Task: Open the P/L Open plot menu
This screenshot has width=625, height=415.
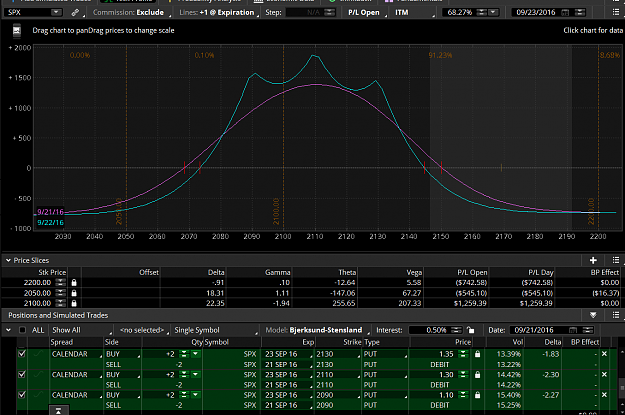Action: [366, 12]
